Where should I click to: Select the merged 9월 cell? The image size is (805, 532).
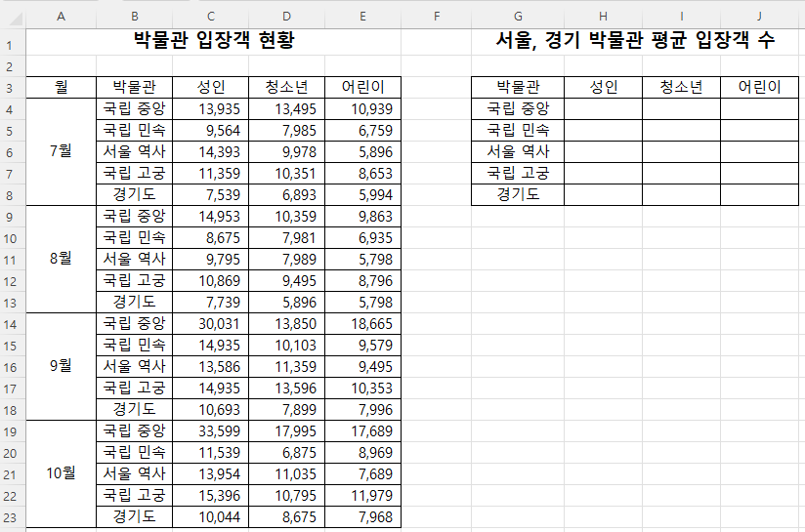click(x=61, y=366)
